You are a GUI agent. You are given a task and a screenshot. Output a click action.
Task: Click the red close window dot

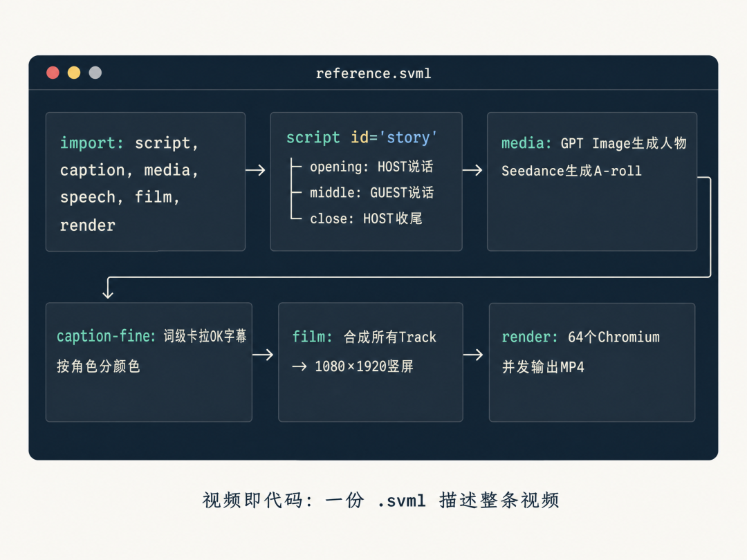click(53, 73)
